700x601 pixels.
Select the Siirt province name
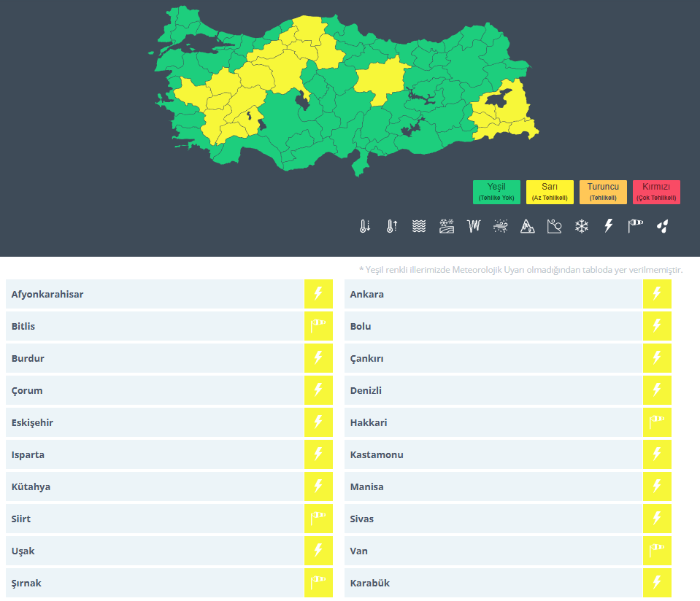coord(21,519)
